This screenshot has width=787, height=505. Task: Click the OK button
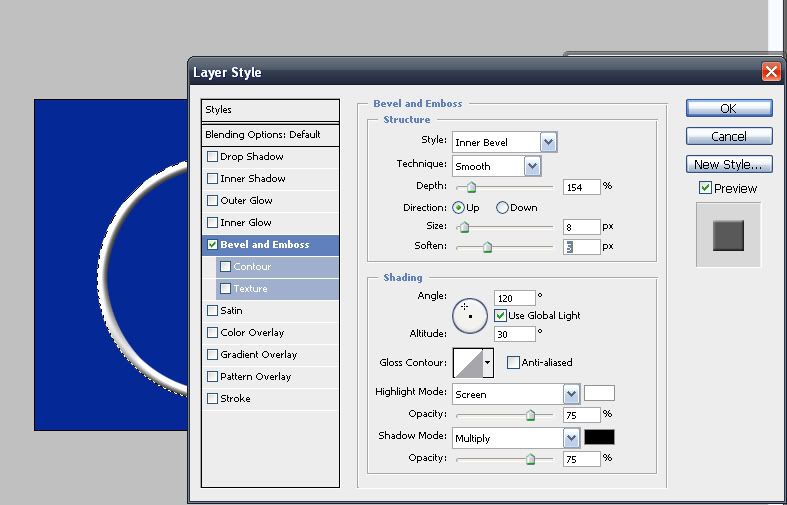point(729,108)
